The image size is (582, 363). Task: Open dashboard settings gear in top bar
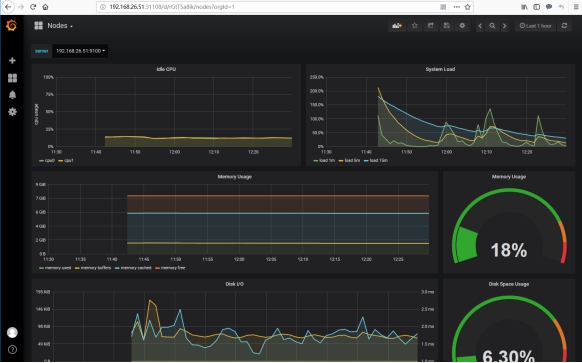click(462, 26)
